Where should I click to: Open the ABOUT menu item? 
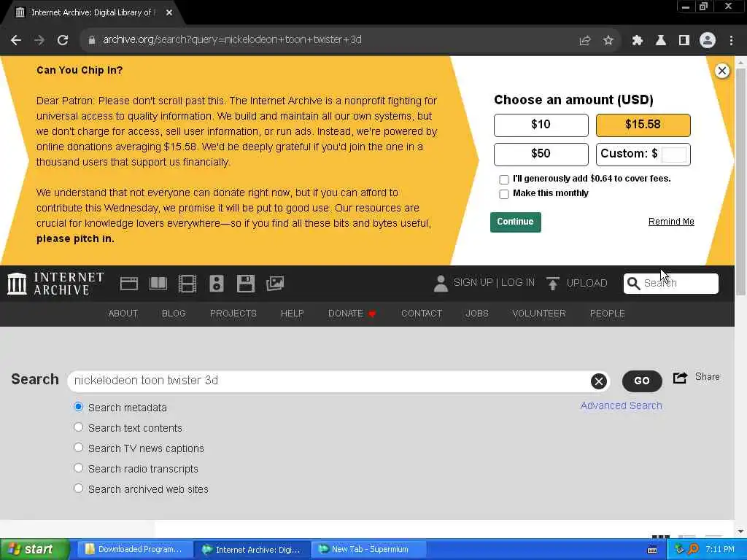click(x=123, y=314)
